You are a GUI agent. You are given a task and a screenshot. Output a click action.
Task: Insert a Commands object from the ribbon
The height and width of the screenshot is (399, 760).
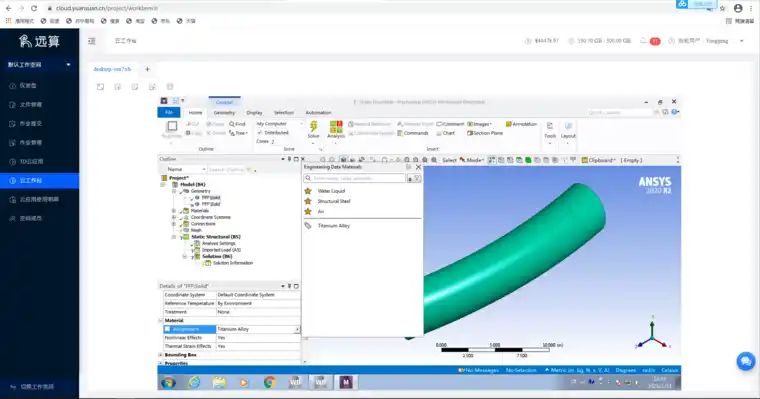coord(412,133)
